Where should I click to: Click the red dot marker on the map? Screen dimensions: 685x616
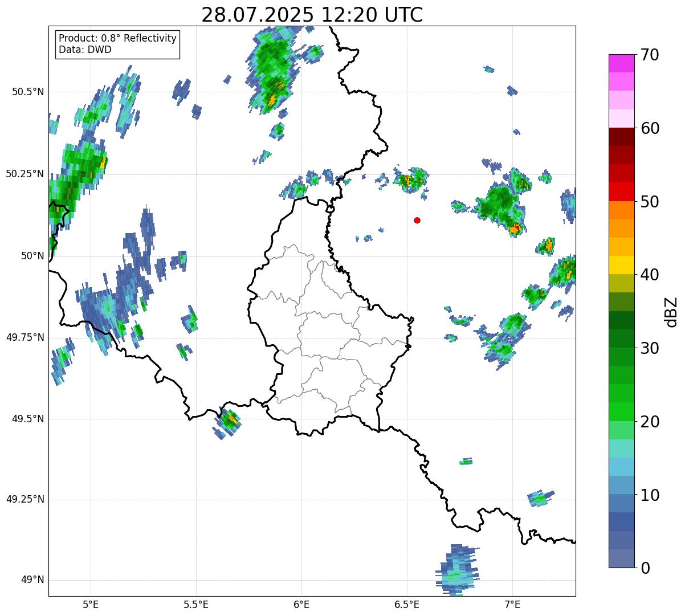point(417,220)
